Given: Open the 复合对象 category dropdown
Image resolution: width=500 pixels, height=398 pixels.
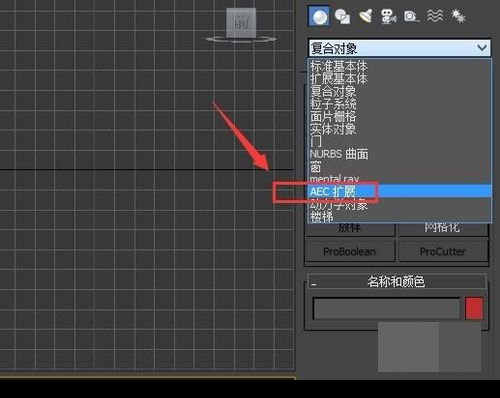Looking at the screenshot, I should [399, 48].
